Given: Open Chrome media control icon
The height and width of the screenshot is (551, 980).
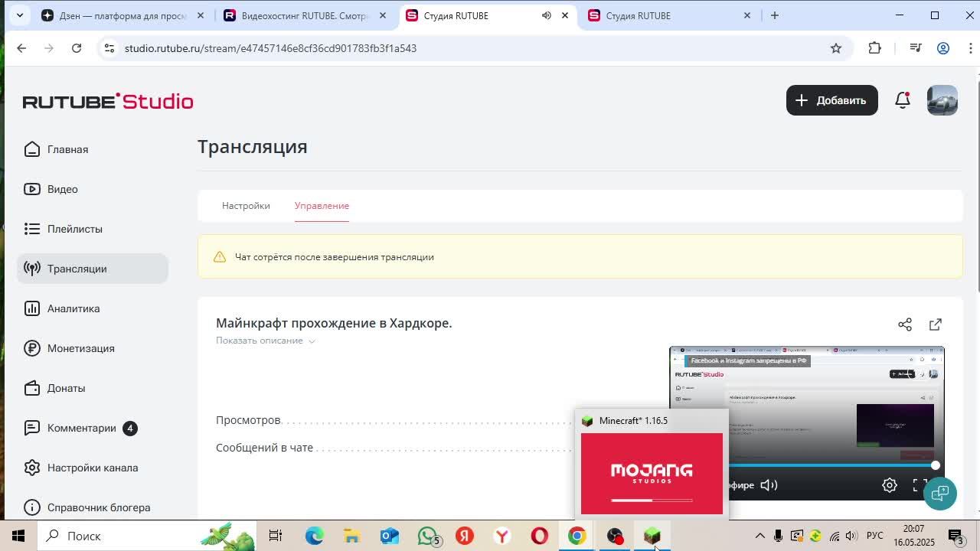Looking at the screenshot, I should point(916,48).
